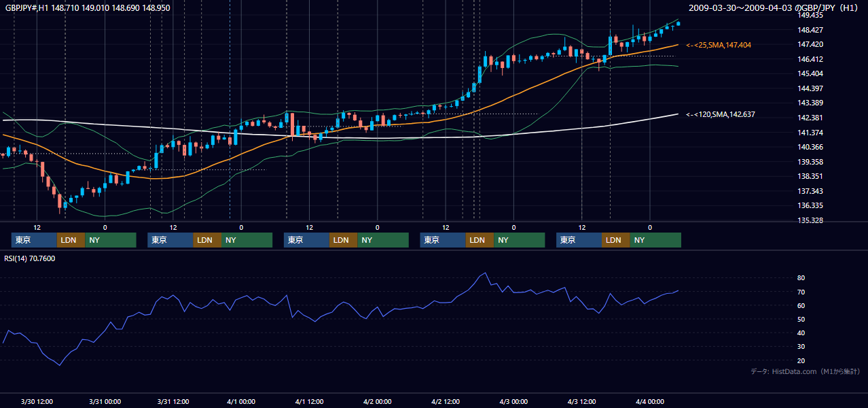Click the 東京 session block for 3/30
Viewport: 868px width, 408px height.
coord(34,240)
